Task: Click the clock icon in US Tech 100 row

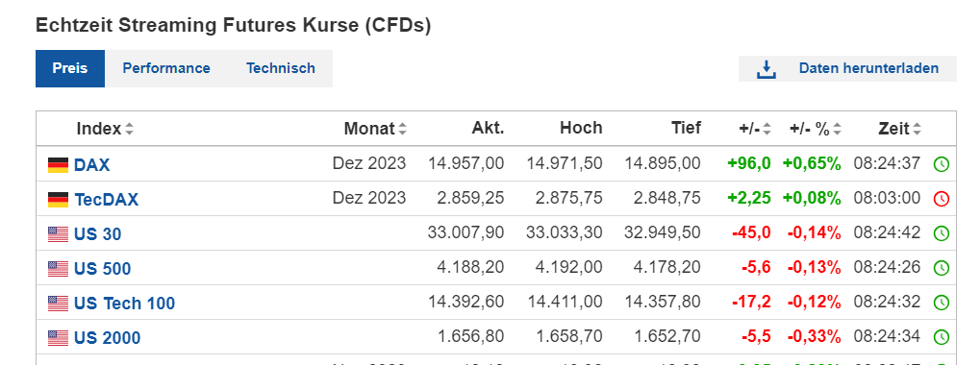Action: (941, 303)
